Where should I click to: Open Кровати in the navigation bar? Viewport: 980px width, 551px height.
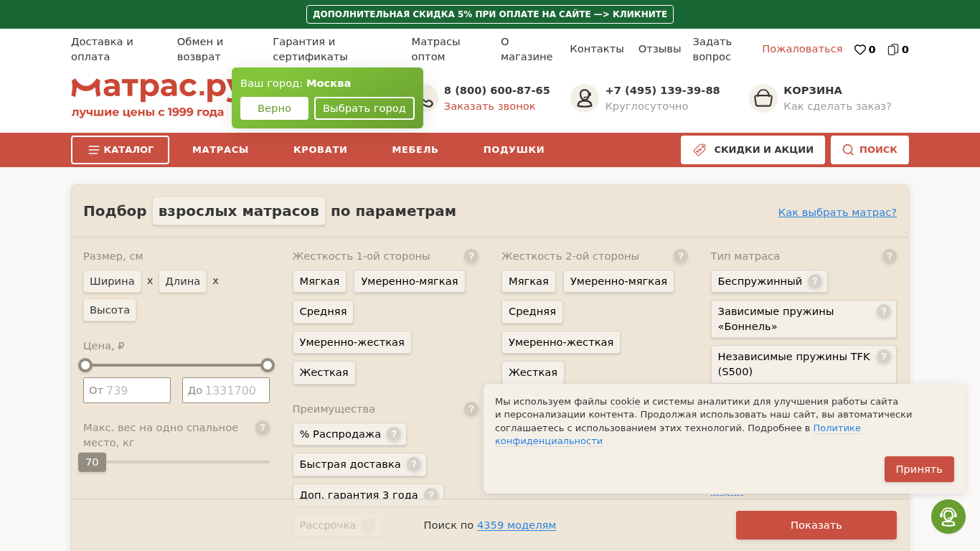[x=320, y=150]
